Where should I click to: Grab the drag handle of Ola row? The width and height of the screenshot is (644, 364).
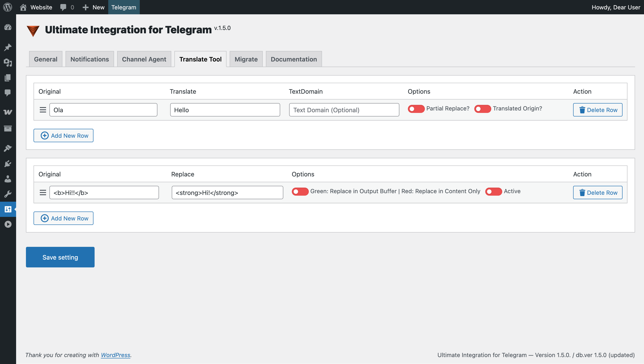(x=43, y=110)
